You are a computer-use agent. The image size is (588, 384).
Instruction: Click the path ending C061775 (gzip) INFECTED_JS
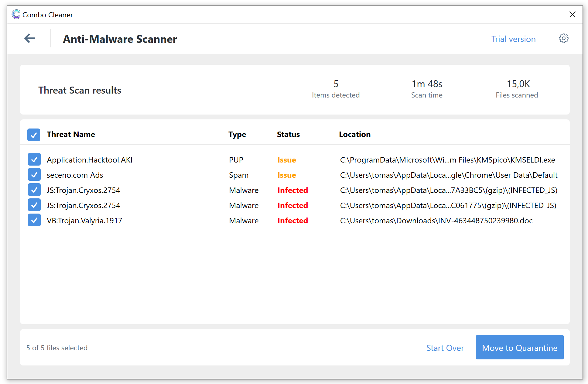[x=448, y=205]
